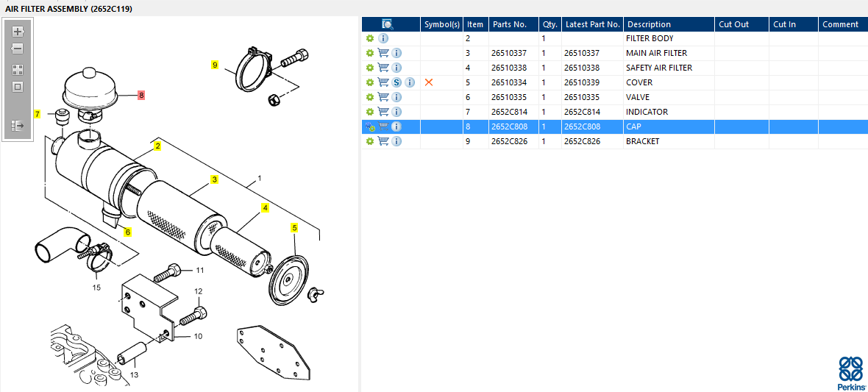Viewport: 868px width, 392px height.
Task: Click the orange X symbol on COVER row
Action: pyautogui.click(x=429, y=82)
